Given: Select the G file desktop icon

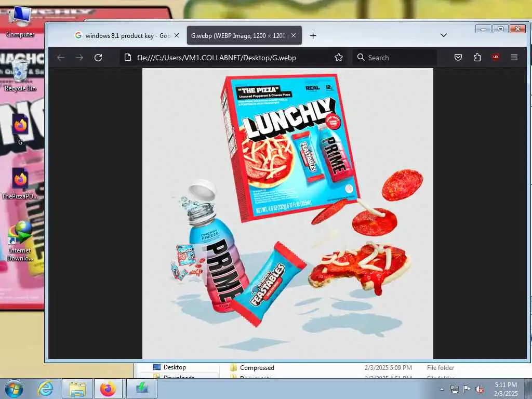Looking at the screenshot, I should pos(20,129).
